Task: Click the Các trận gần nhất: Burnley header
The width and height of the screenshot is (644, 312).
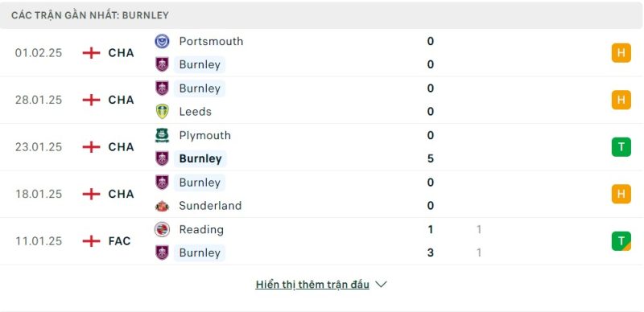Action: point(90,15)
